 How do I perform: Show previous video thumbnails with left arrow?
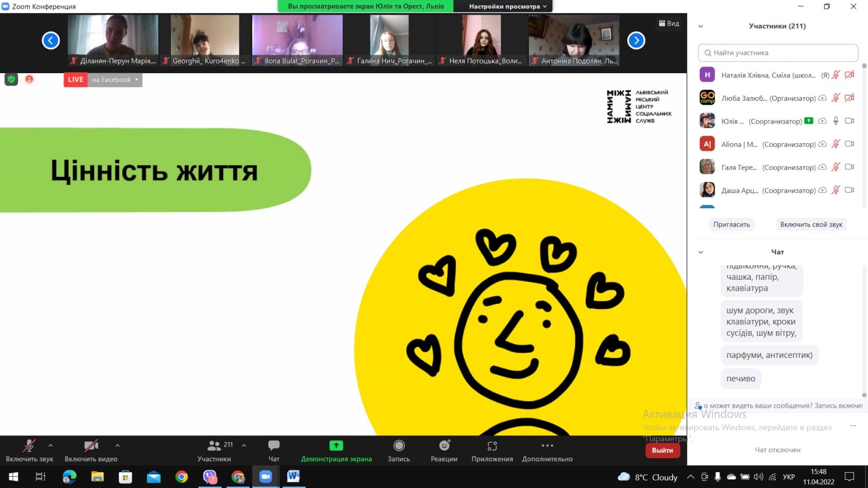[51, 40]
